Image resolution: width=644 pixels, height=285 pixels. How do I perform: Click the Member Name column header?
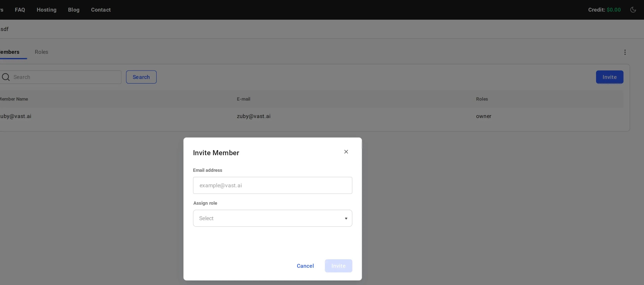14,99
